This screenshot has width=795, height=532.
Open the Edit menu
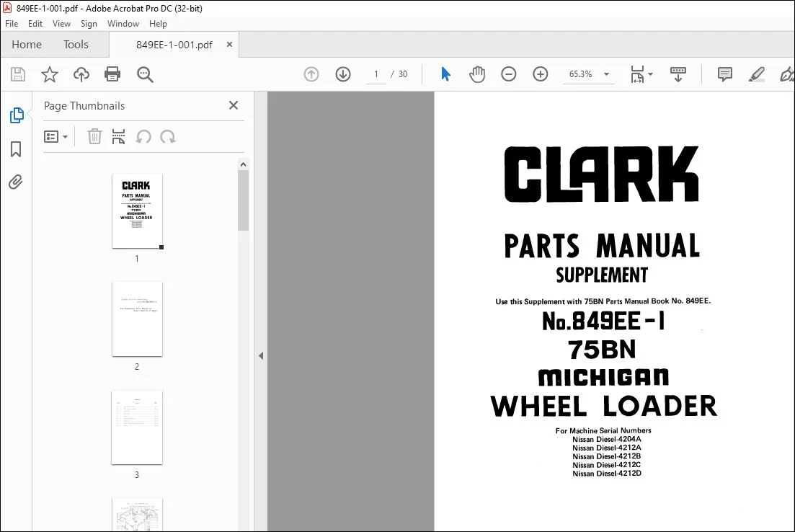35,23
